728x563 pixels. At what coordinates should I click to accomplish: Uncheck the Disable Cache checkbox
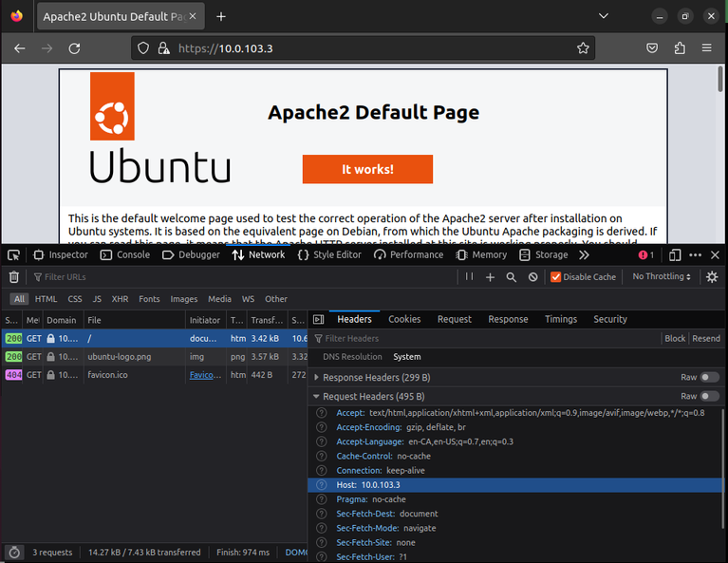pyautogui.click(x=556, y=277)
